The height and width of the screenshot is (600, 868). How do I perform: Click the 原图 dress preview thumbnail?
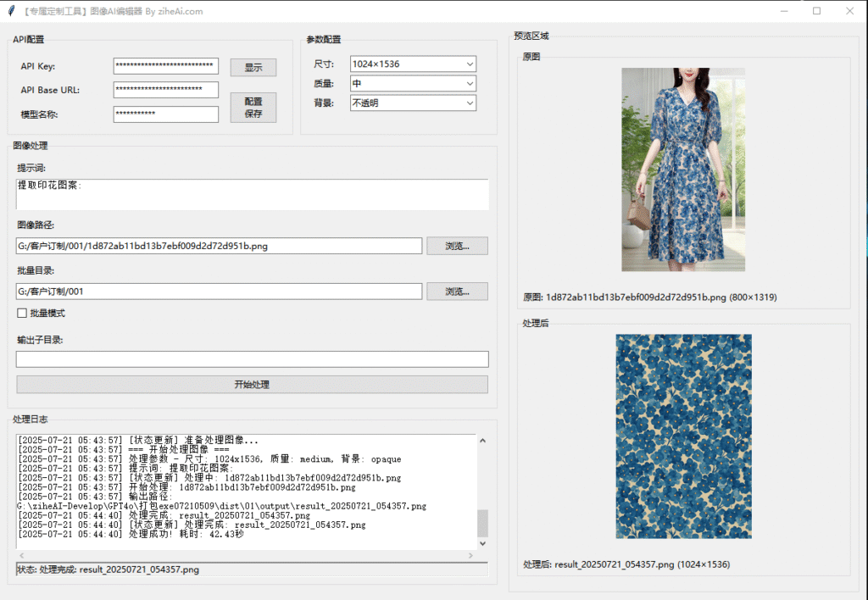pos(683,169)
